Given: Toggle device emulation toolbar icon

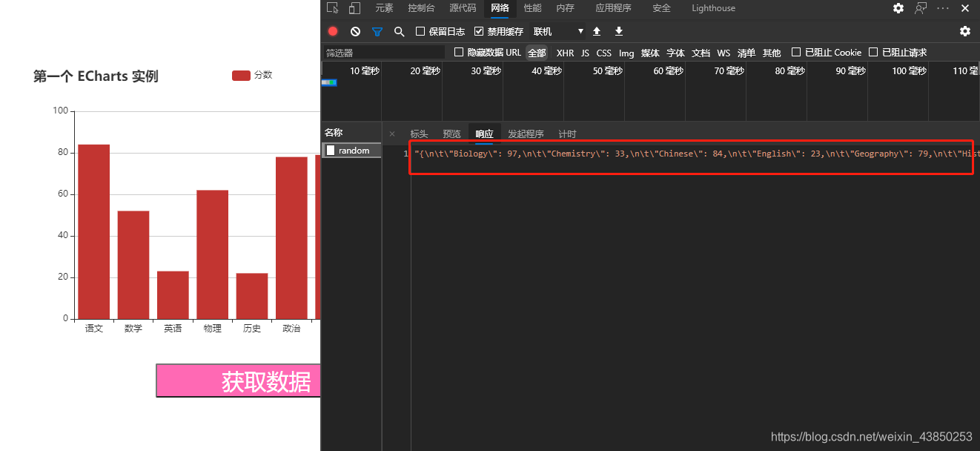Looking at the screenshot, I should (x=354, y=8).
